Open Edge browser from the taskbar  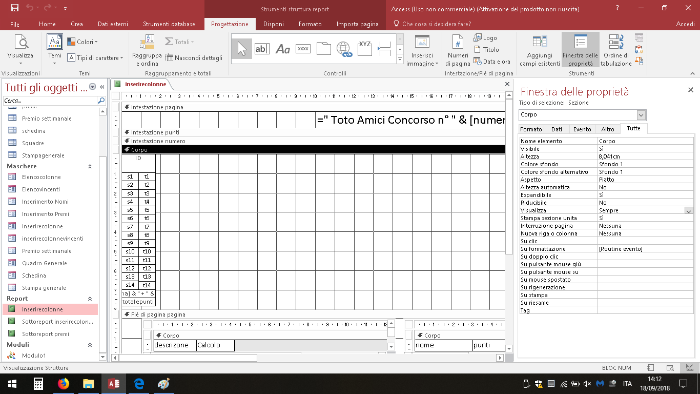(x=139, y=384)
